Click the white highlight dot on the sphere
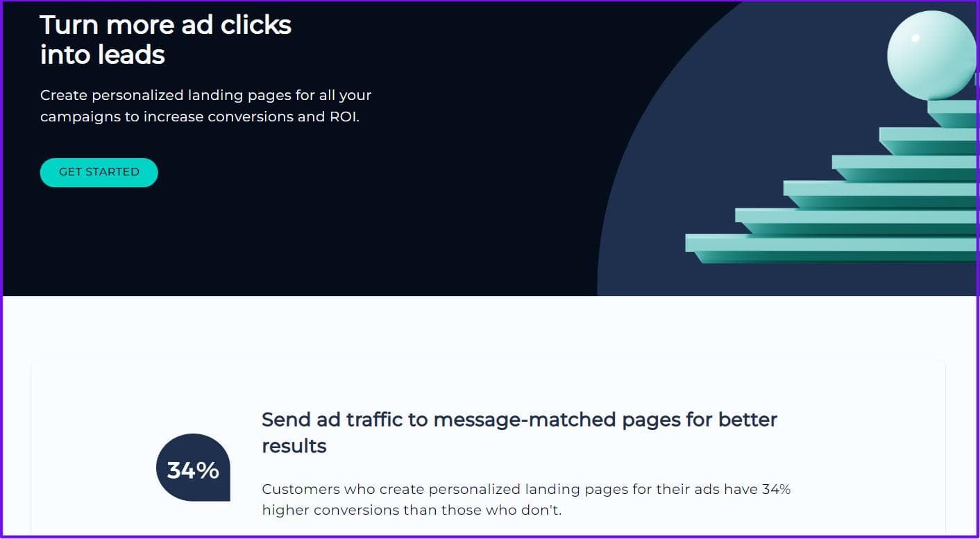This screenshot has width=980, height=539. click(x=915, y=37)
